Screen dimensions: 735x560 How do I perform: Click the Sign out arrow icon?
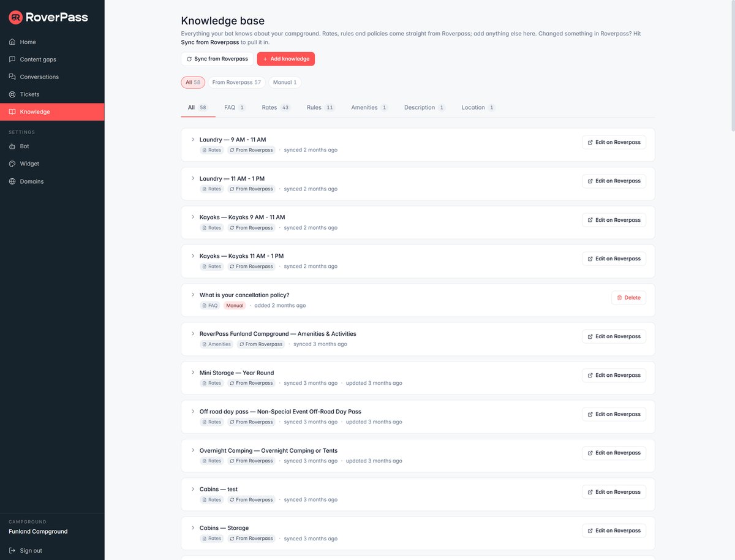pyautogui.click(x=12, y=550)
